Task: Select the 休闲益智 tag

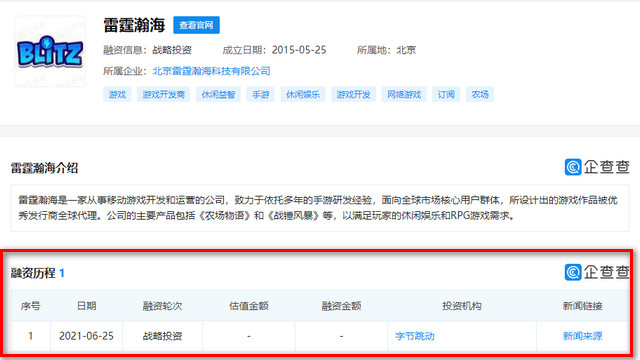Action: [218, 95]
